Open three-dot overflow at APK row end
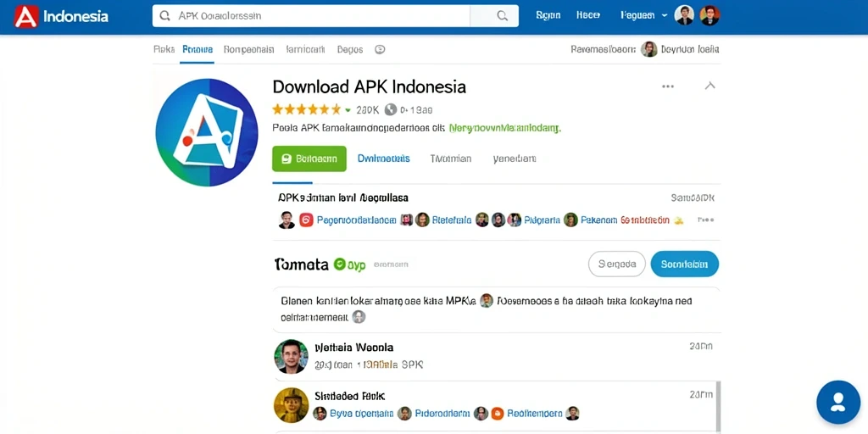The height and width of the screenshot is (434, 868). (x=705, y=220)
